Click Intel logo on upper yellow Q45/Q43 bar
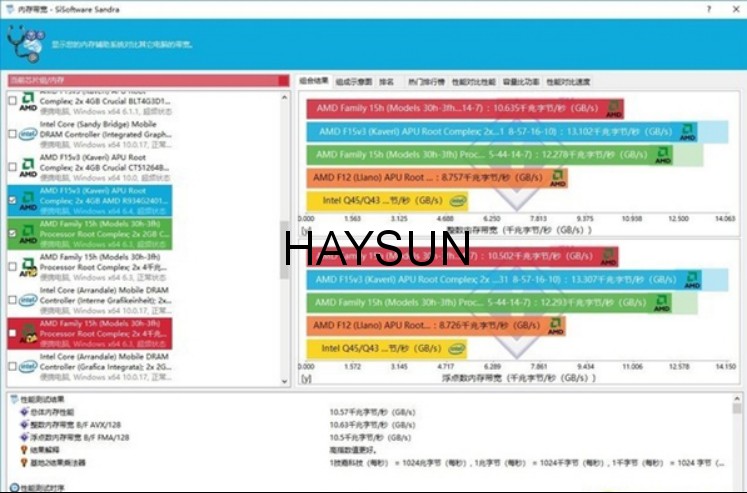The image size is (747, 493). (x=458, y=201)
